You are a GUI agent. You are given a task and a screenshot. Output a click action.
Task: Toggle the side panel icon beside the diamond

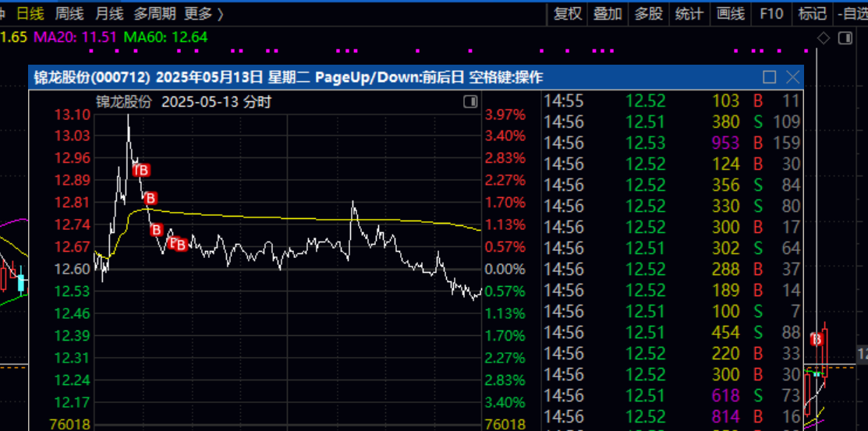[845, 38]
